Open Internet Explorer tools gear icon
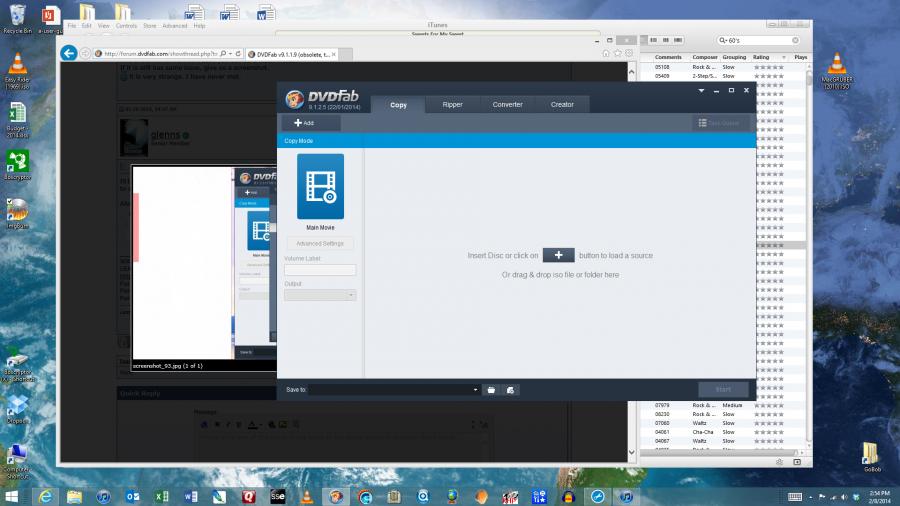Image resolution: width=900 pixels, height=506 pixels. coord(629,53)
